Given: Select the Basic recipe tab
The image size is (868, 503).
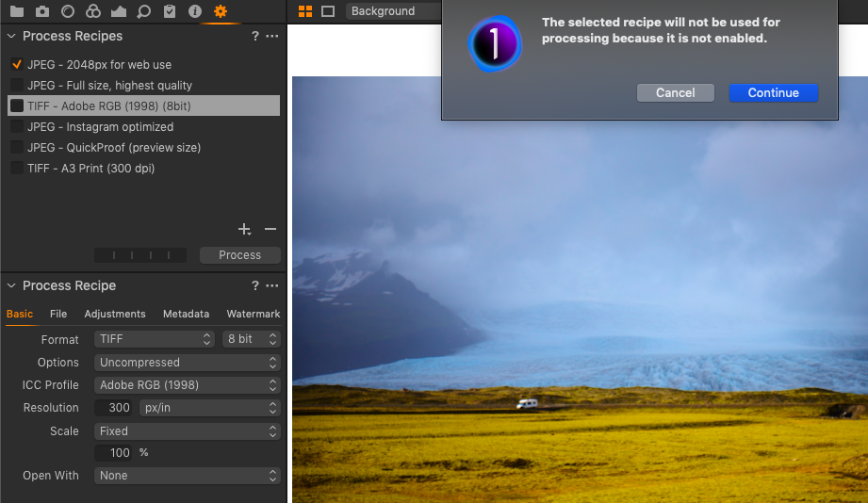Looking at the screenshot, I should (20, 314).
